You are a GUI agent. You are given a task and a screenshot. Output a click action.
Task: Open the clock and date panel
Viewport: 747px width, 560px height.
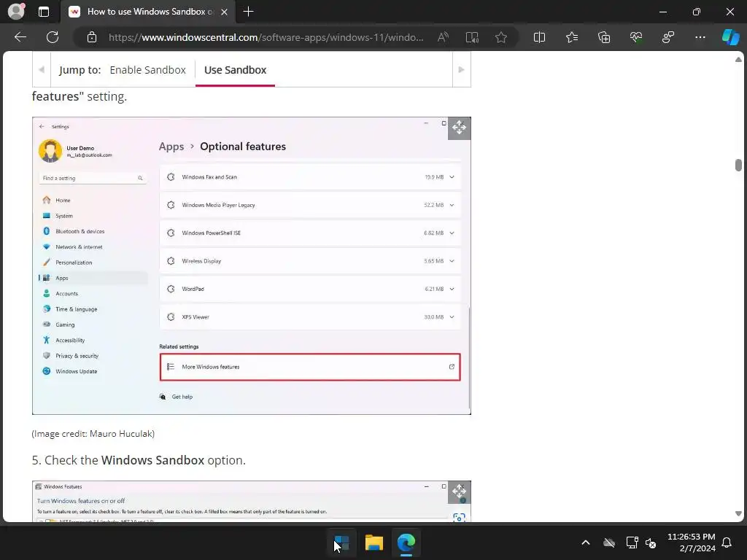point(692,542)
